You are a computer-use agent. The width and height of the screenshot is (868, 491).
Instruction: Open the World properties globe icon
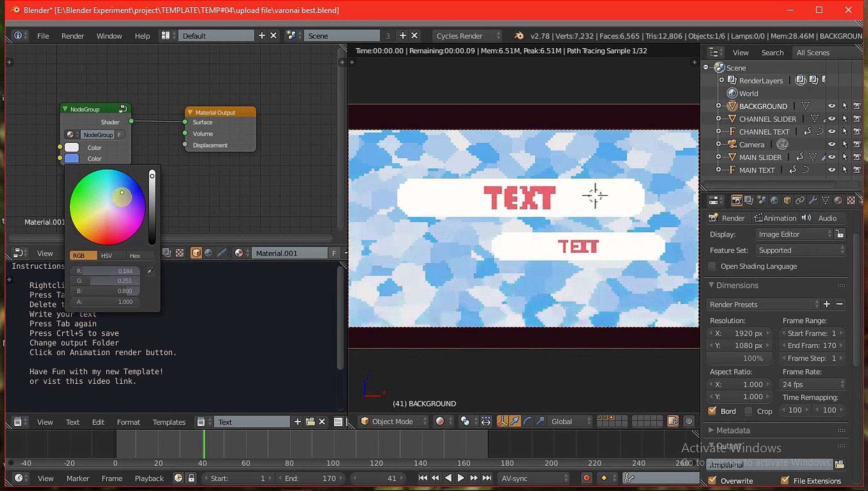[x=774, y=201]
